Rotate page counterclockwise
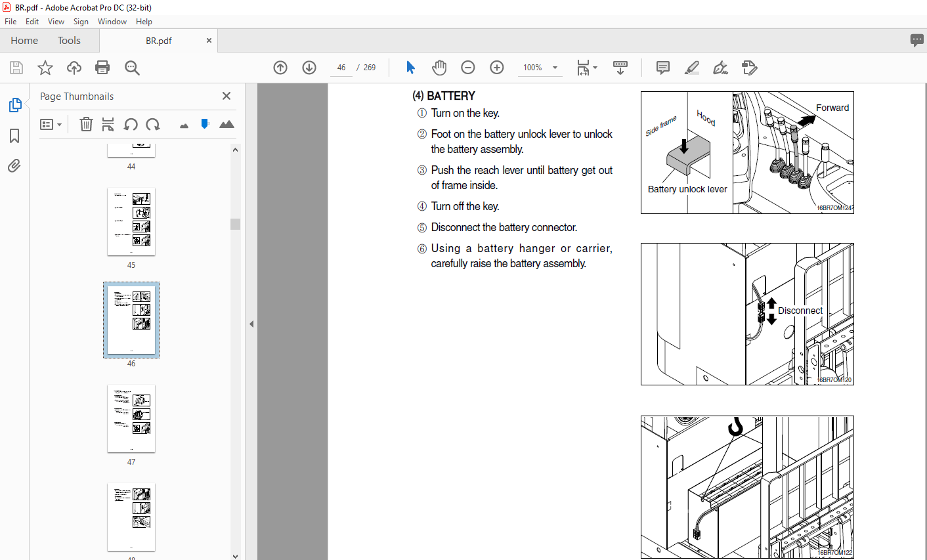 pyautogui.click(x=131, y=124)
